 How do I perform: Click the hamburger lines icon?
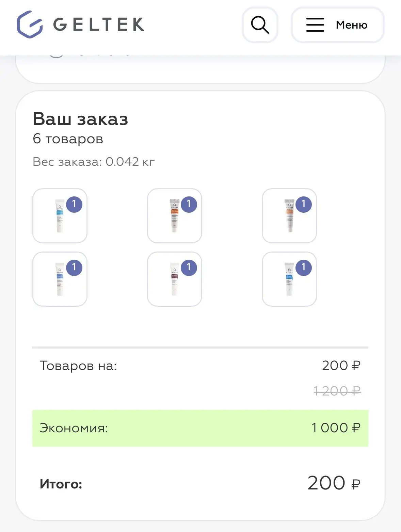coord(315,25)
